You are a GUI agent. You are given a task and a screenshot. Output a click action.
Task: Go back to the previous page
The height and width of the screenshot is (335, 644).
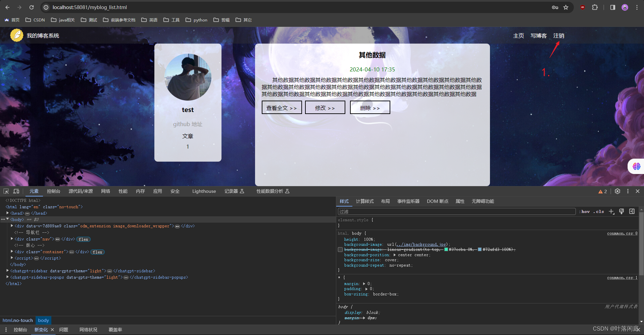pyautogui.click(x=7, y=7)
